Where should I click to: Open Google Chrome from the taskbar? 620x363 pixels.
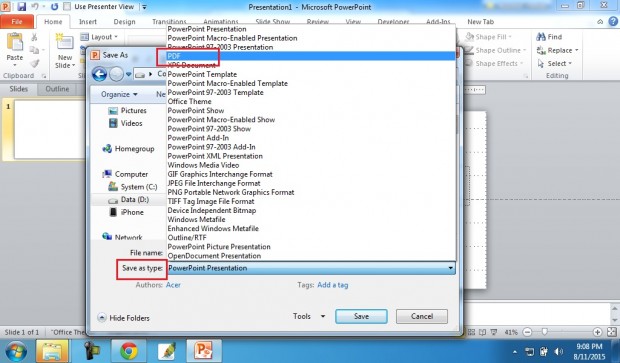pyautogui.click(x=129, y=351)
